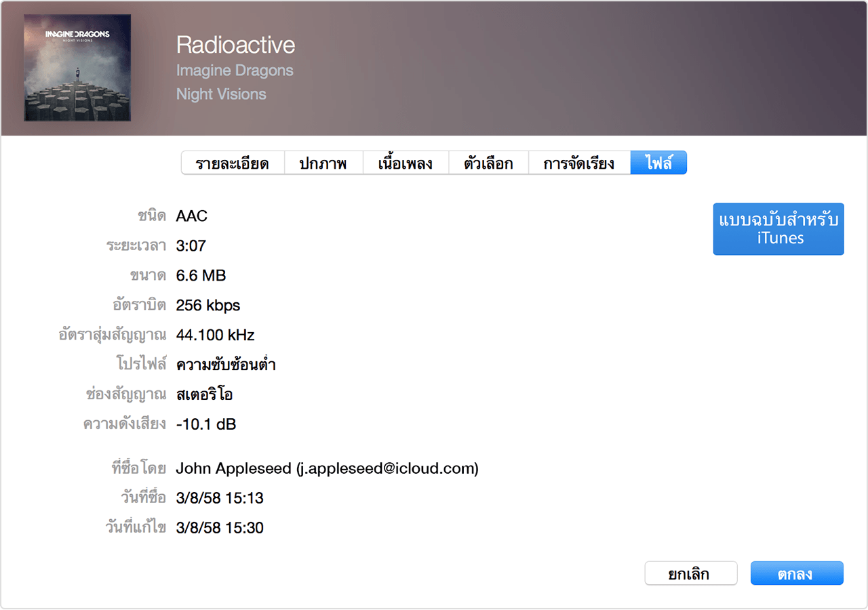Click the ความซับซ้อนต่ำ profile value

tap(226, 365)
